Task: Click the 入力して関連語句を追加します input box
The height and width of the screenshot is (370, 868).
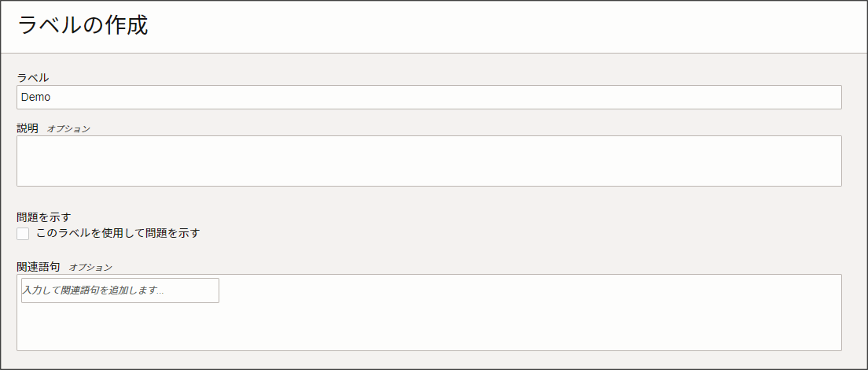Action: (x=120, y=290)
